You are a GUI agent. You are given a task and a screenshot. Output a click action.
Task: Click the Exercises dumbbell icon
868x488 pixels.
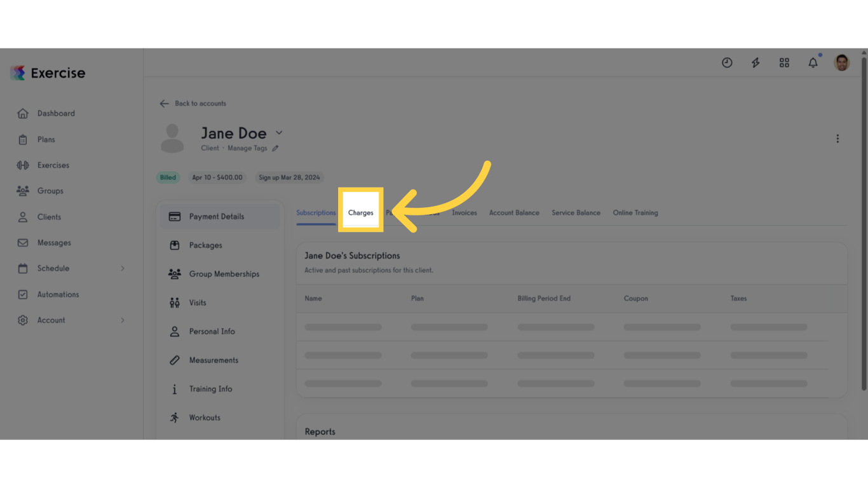tap(23, 165)
